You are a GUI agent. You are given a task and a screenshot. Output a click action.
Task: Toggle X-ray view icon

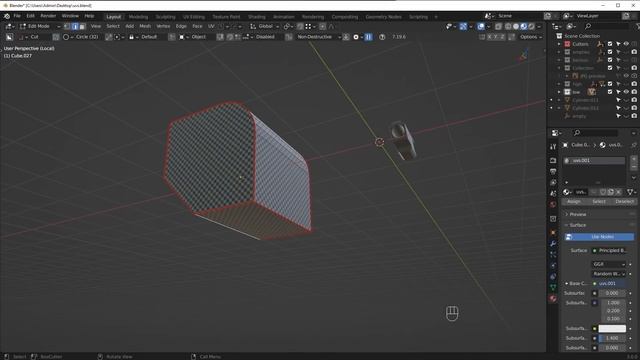[498, 26]
